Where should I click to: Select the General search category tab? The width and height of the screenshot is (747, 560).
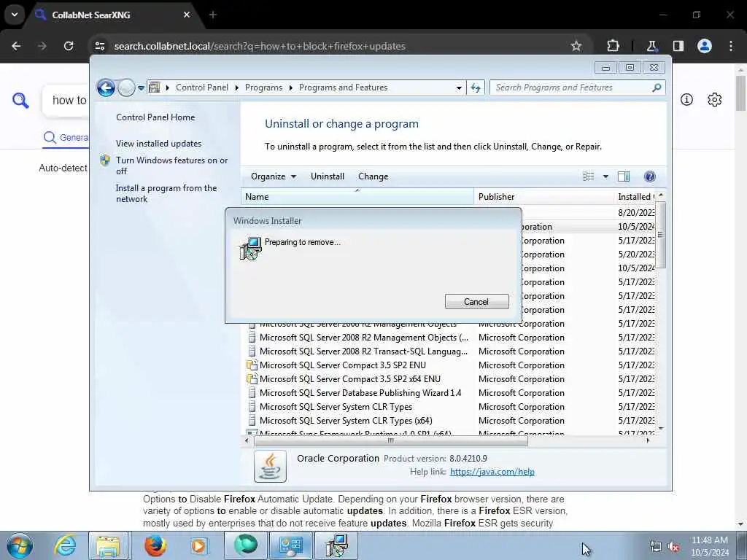click(66, 138)
